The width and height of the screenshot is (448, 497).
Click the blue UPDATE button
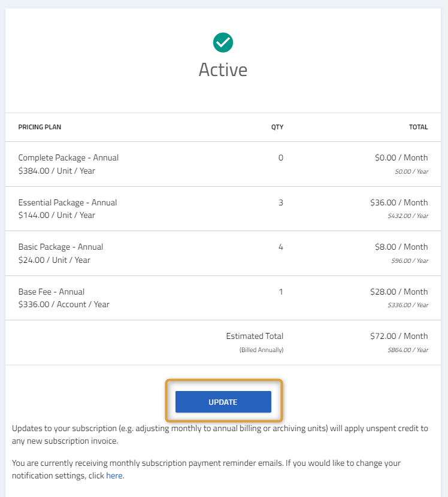[x=223, y=402]
